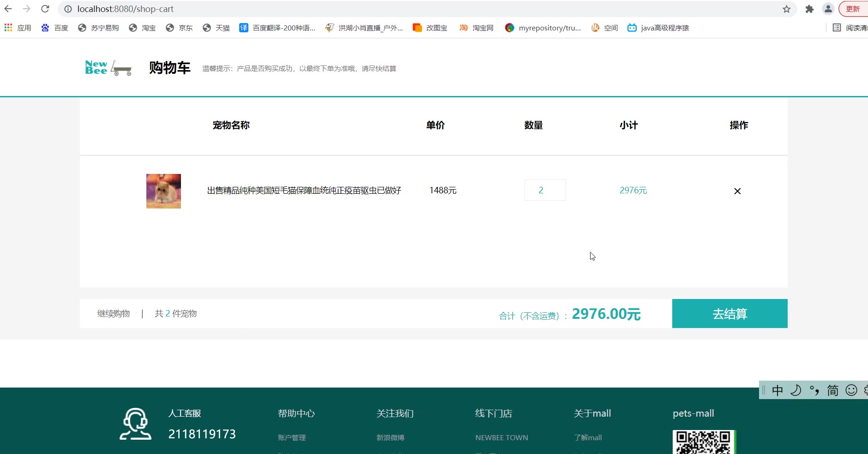
Task: Open the IME emoji smiley icon
Action: click(851, 390)
